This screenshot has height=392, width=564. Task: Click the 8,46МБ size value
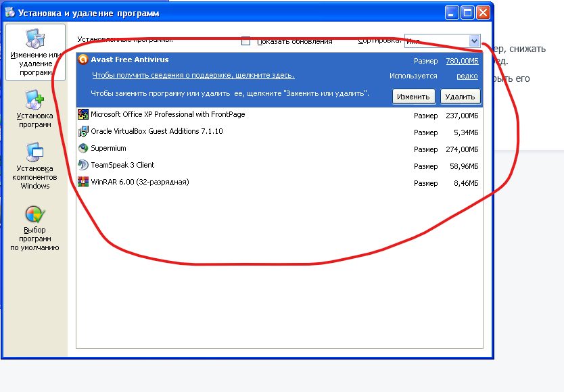pos(466,183)
